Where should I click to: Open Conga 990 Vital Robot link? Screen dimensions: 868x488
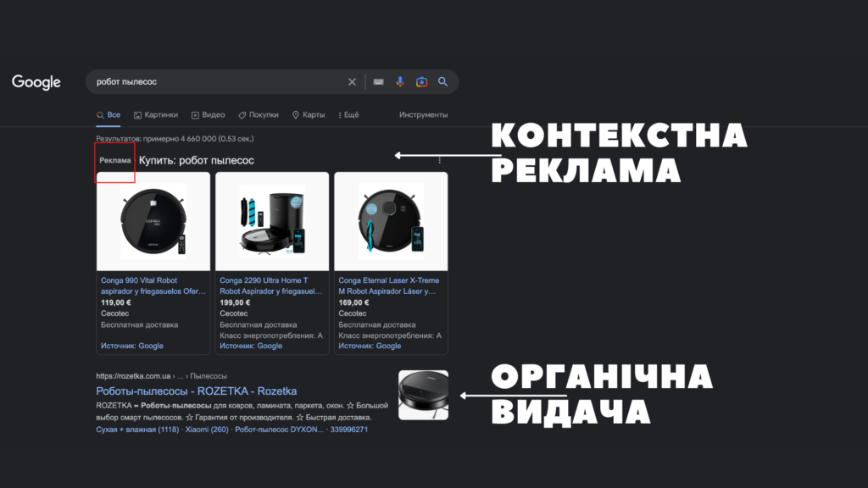click(x=153, y=286)
